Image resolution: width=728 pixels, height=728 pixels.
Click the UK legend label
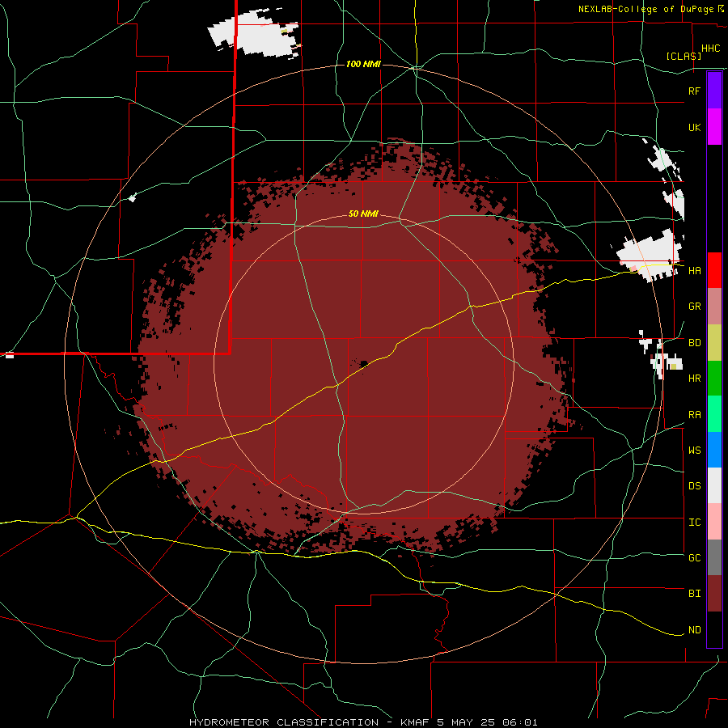click(x=694, y=127)
